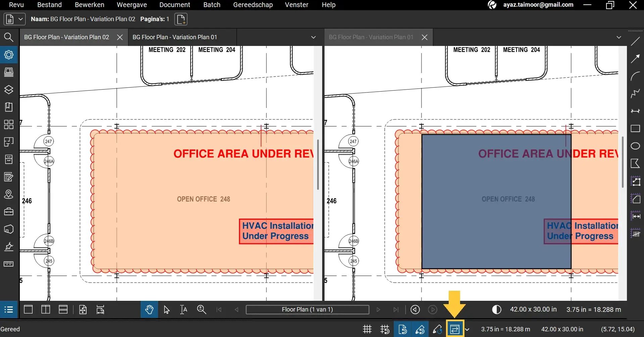644x337 pixels.
Task: Open the Document menu
Action: point(175,5)
